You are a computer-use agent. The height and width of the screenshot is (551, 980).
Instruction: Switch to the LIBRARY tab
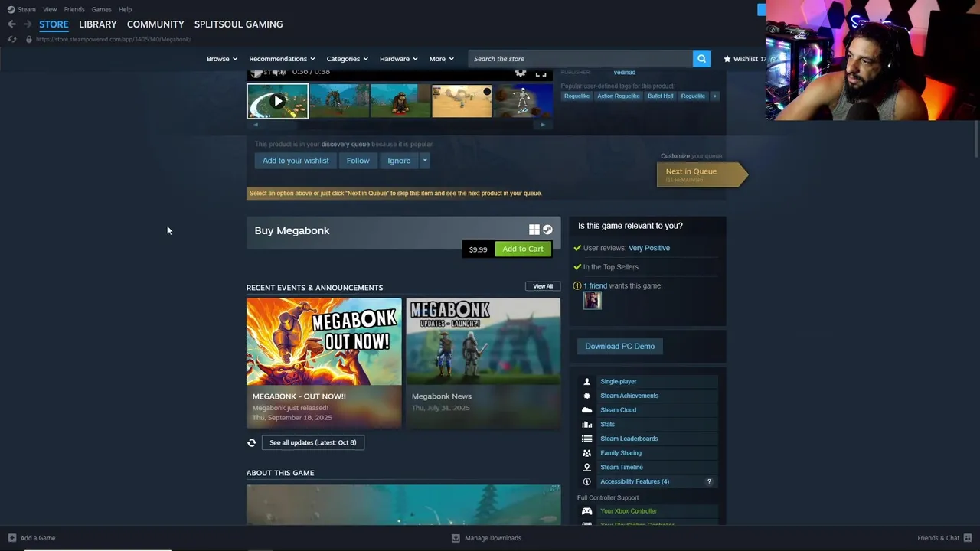point(98,24)
